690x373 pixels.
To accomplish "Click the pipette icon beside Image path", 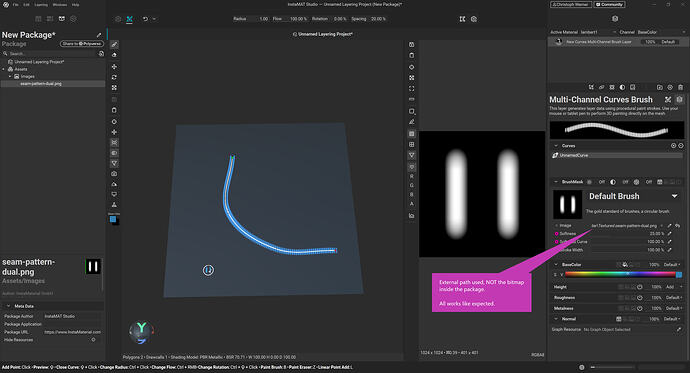I will [x=670, y=226].
